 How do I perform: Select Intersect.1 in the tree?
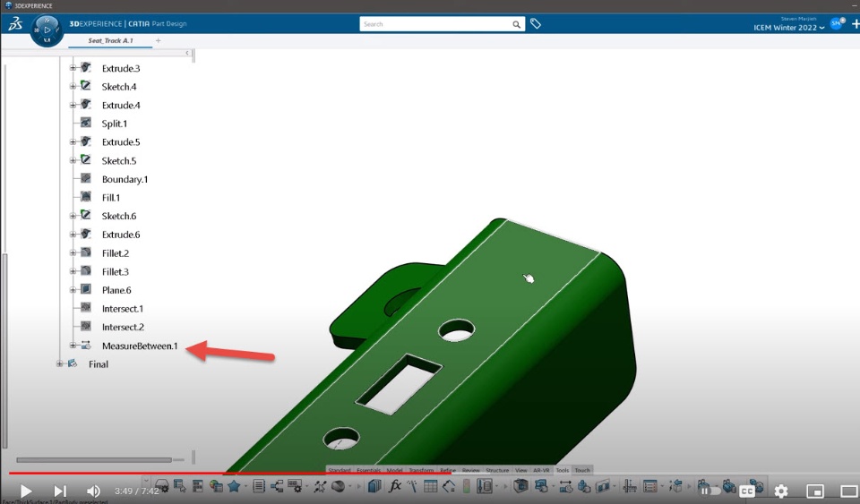123,309
